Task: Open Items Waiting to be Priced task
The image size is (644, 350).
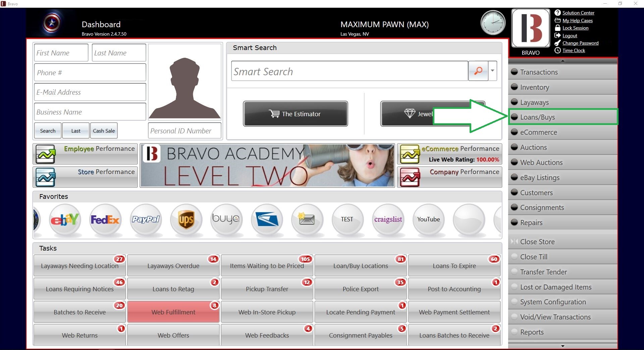Action: (x=267, y=266)
